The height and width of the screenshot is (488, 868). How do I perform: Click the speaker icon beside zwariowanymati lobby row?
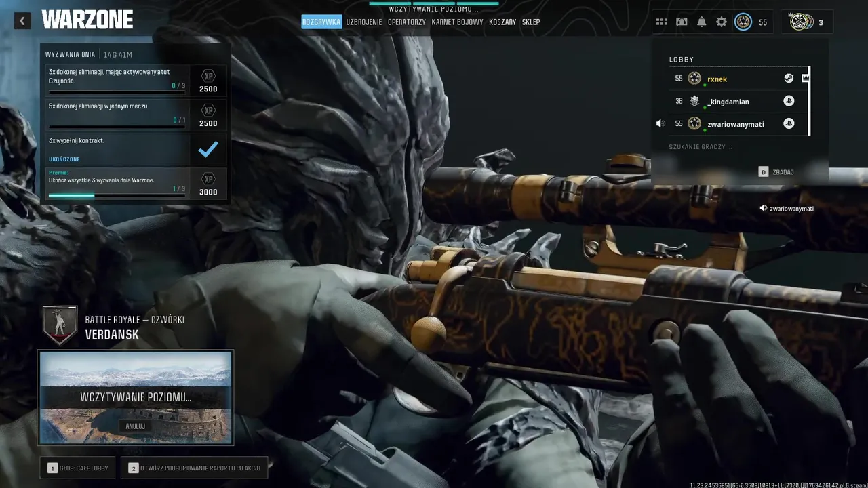[660, 123]
